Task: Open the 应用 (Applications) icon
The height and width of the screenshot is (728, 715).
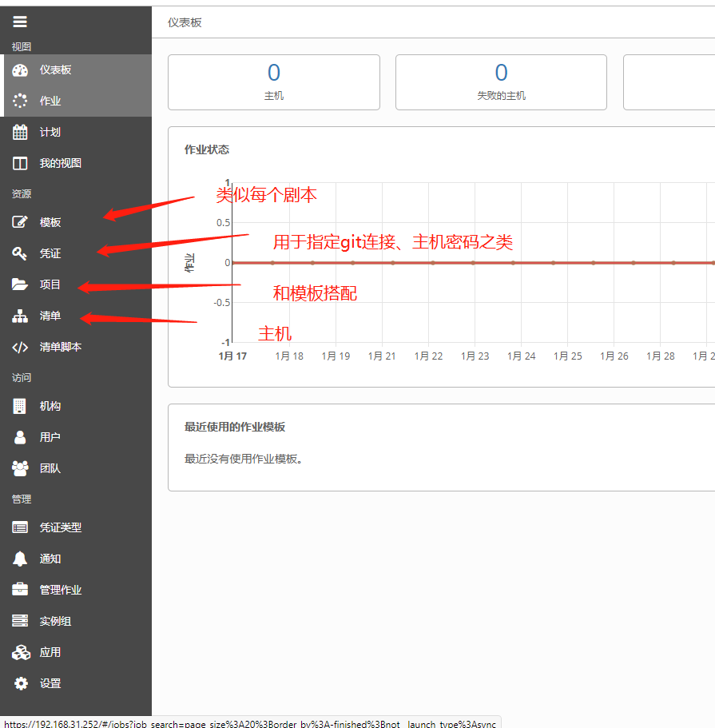Action: coord(19,651)
